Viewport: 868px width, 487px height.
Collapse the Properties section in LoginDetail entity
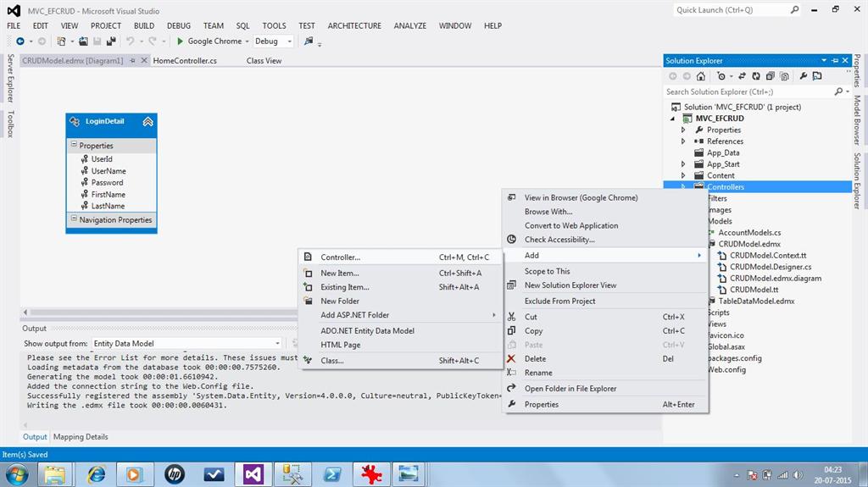pos(73,146)
